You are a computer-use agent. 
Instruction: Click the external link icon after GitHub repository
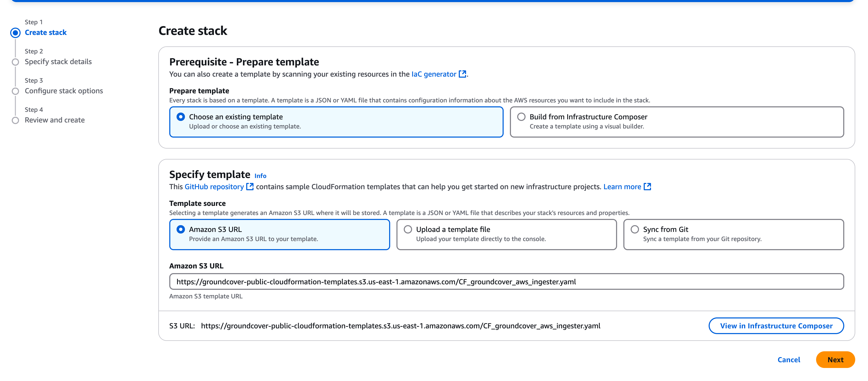(250, 187)
